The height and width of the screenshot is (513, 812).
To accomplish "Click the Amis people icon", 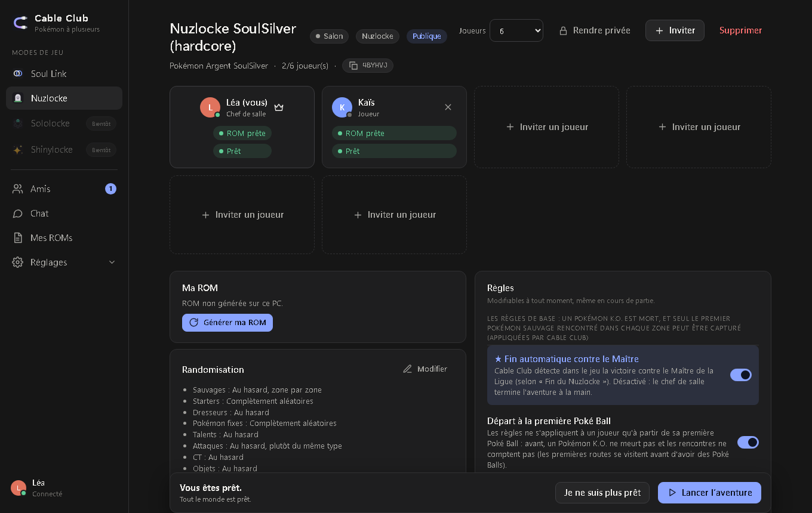I will click(x=18, y=189).
